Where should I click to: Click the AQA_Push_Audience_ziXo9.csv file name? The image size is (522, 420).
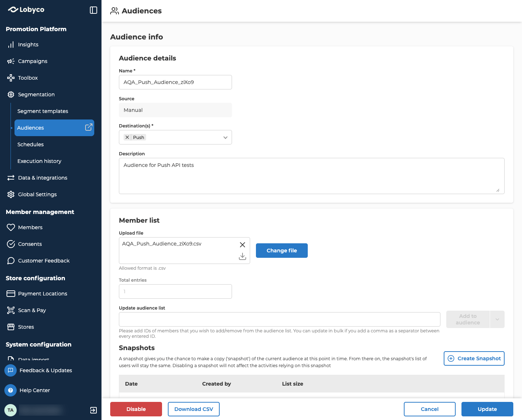pos(162,244)
